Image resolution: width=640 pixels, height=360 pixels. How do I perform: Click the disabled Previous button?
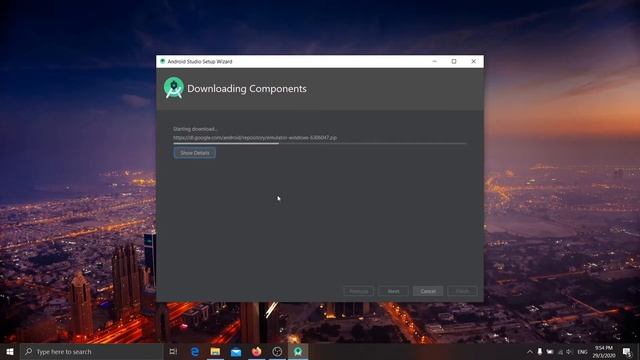click(x=358, y=291)
